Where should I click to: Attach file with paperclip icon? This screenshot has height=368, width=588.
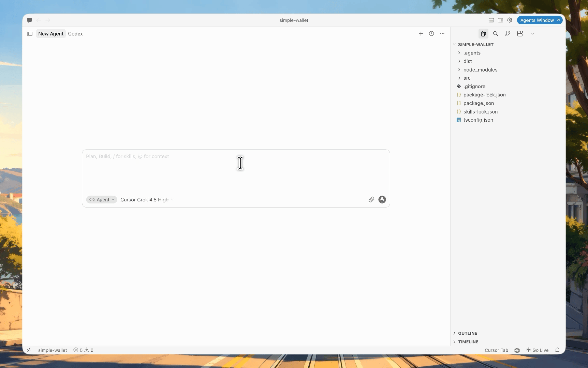pyautogui.click(x=371, y=200)
